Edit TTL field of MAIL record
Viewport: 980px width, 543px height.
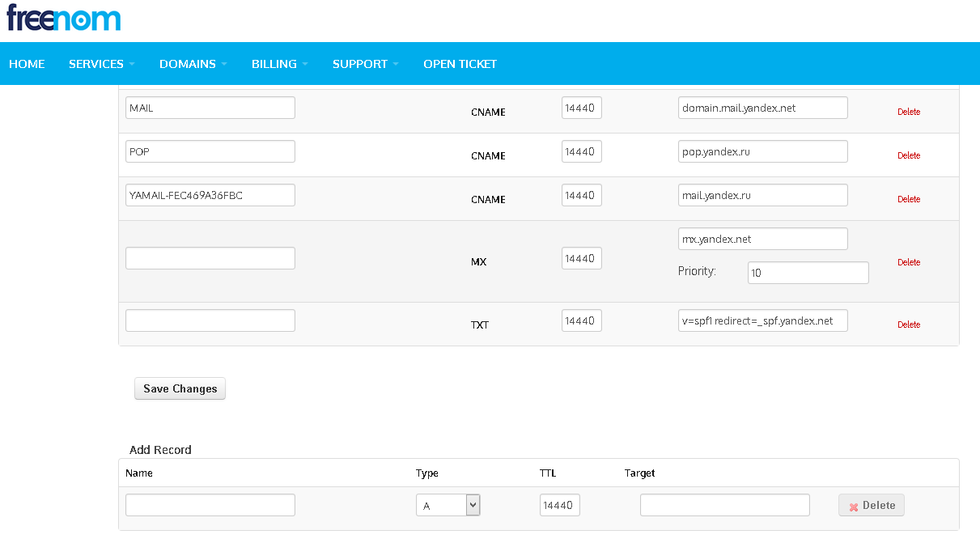click(x=582, y=108)
